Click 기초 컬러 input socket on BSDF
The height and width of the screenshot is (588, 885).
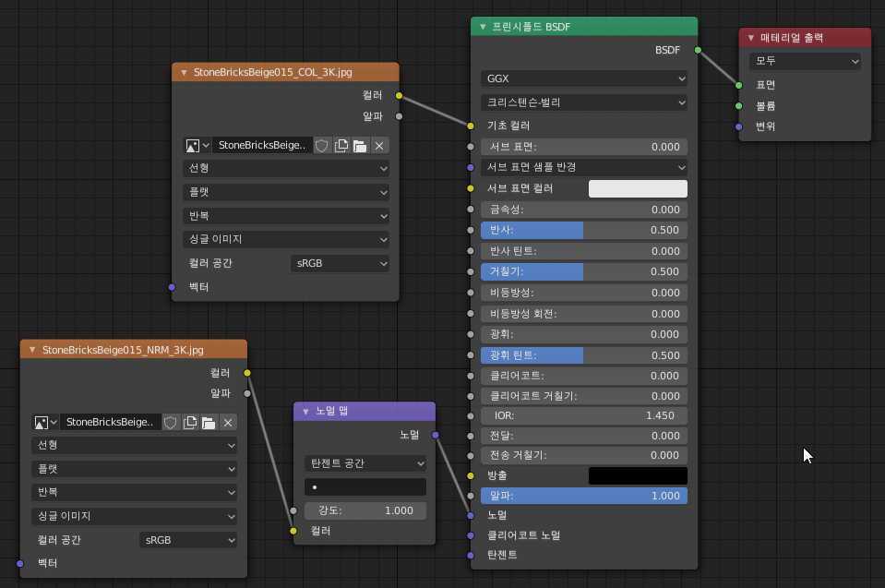point(471,126)
